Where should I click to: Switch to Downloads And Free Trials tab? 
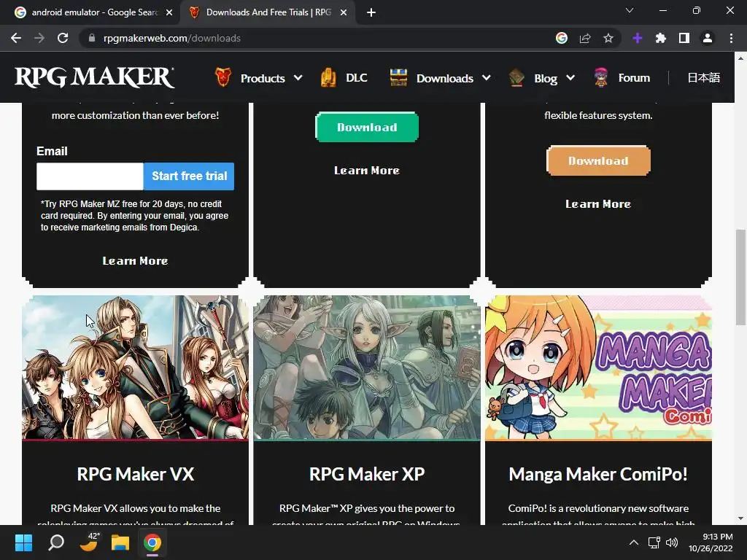tap(267, 12)
